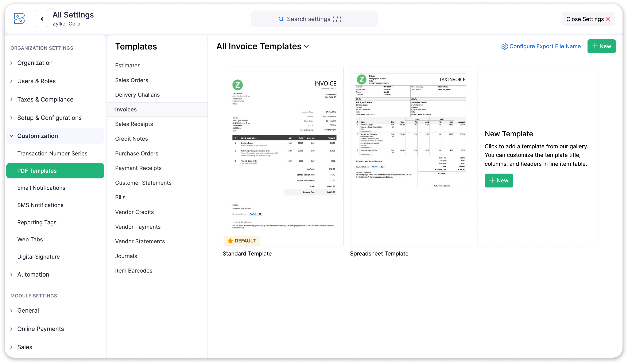Select Credit Notes templates
The image size is (628, 364).
(131, 139)
